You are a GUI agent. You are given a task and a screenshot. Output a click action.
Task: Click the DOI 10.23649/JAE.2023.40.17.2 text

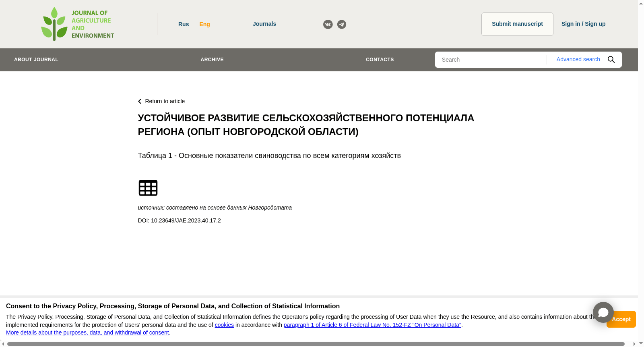click(179, 220)
